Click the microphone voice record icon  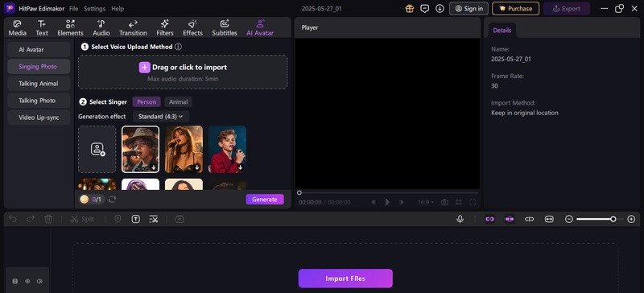[460, 219]
